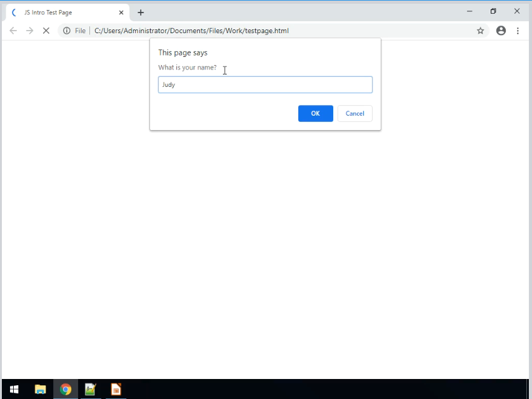Open the orange presentation taskbar app

click(x=116, y=389)
